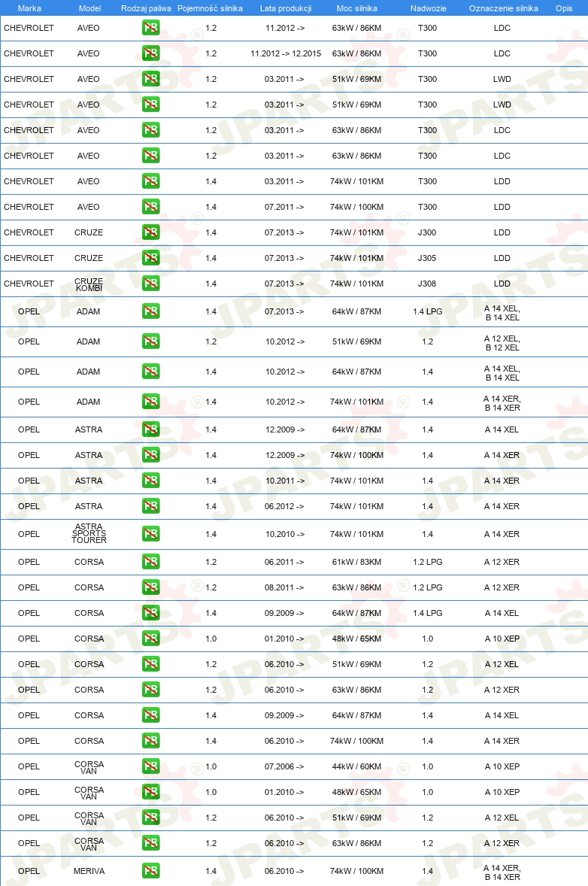Select the '10.2011 ->' production date cell
Screen dimensions: 588x886
coord(285,481)
